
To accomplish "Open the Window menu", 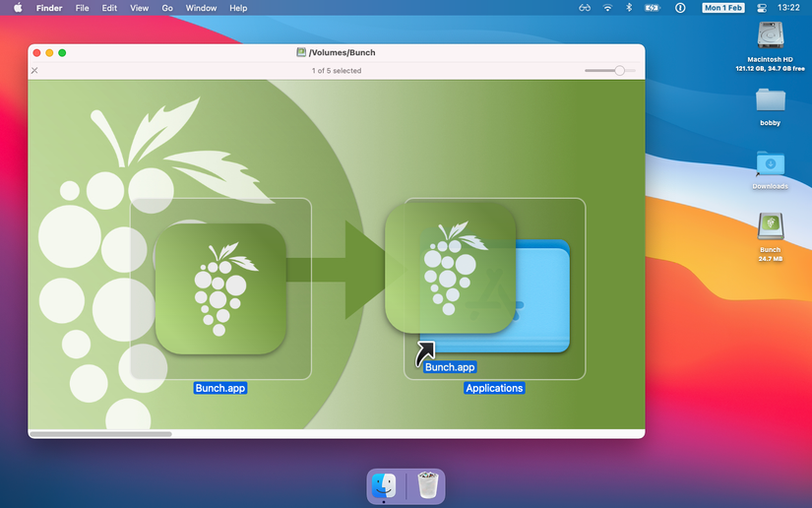I will (201, 8).
